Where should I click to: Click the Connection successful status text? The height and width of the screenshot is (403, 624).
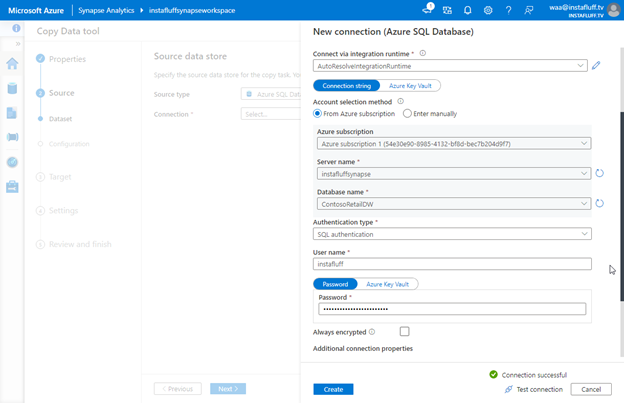click(534, 375)
